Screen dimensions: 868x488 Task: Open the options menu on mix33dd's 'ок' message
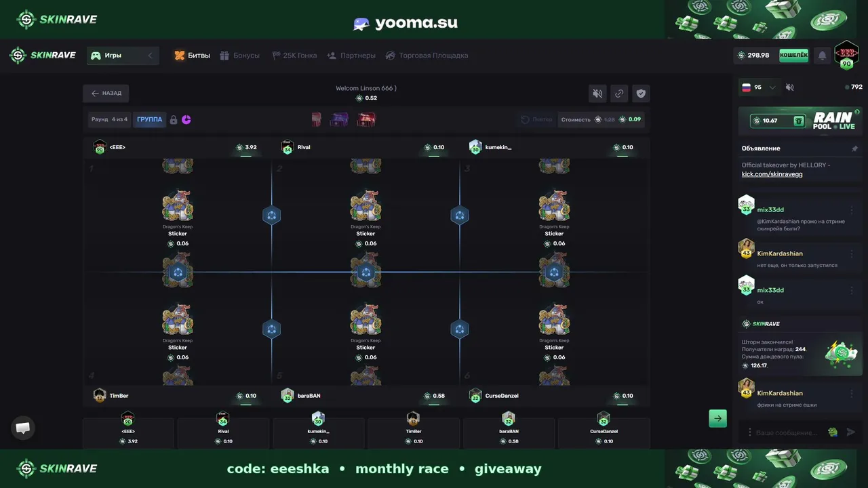852,291
